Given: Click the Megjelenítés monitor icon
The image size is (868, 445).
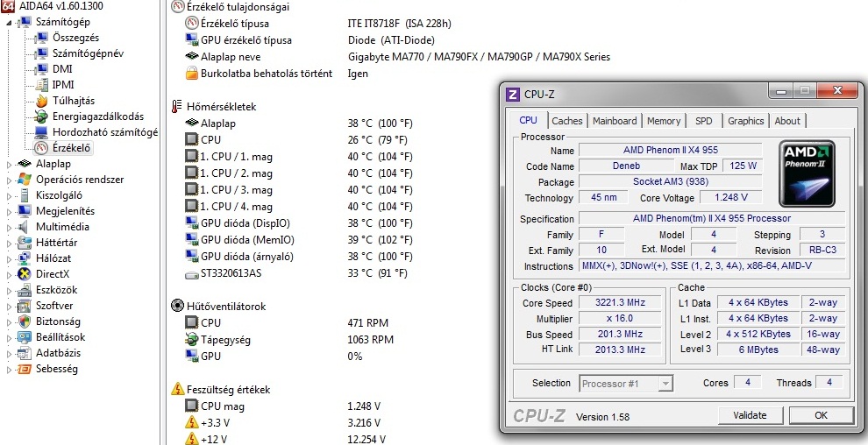Looking at the screenshot, I should click(x=25, y=211).
